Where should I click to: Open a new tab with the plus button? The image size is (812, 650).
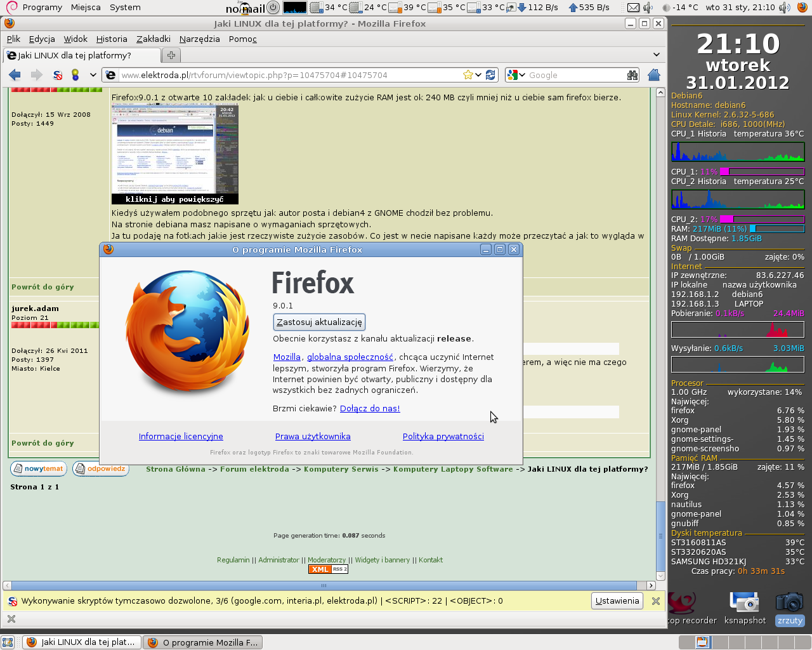coord(171,55)
